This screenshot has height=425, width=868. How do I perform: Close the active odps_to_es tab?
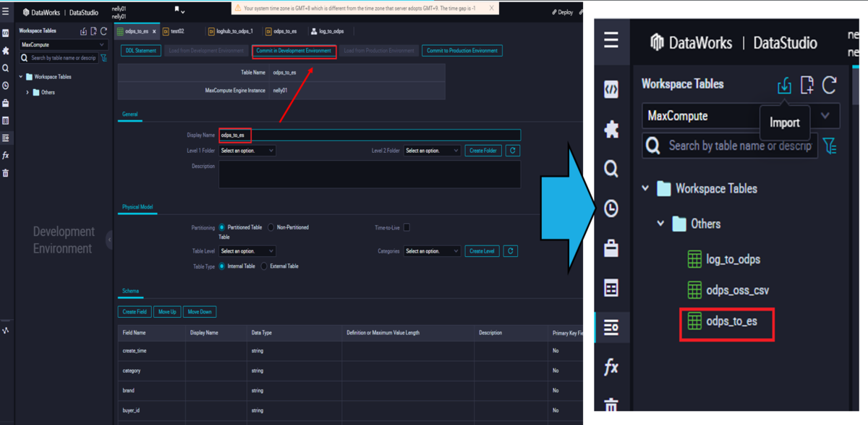coord(154,32)
